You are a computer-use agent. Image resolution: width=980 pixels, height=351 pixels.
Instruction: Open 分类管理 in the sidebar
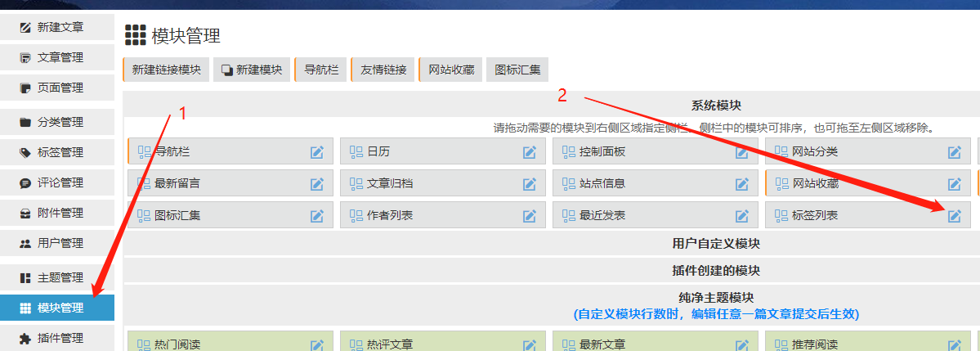pos(57,122)
